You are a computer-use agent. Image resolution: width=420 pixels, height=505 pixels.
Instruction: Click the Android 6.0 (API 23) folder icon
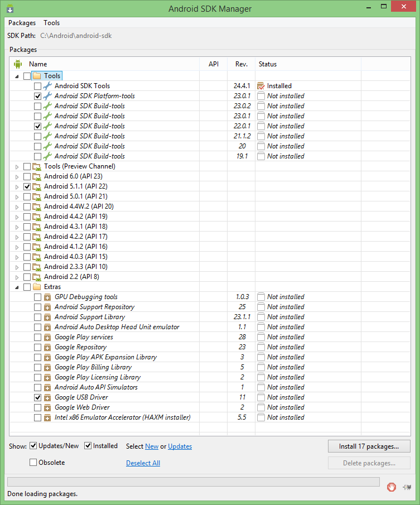click(x=37, y=176)
